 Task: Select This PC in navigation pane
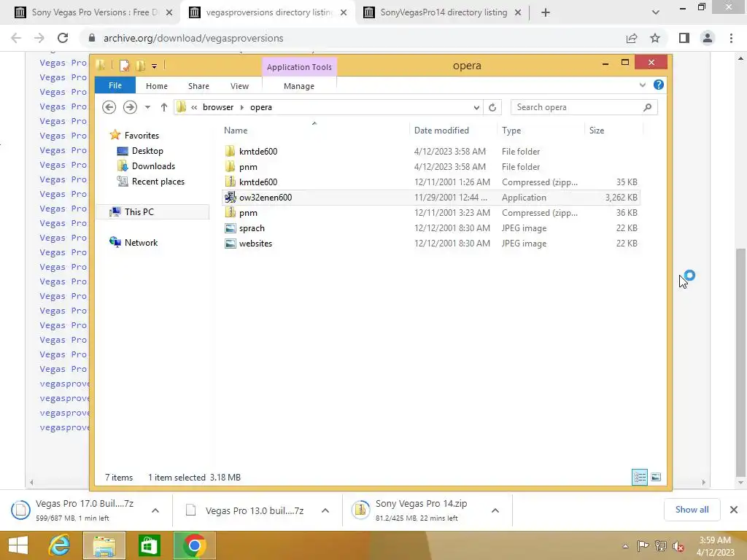(152, 212)
